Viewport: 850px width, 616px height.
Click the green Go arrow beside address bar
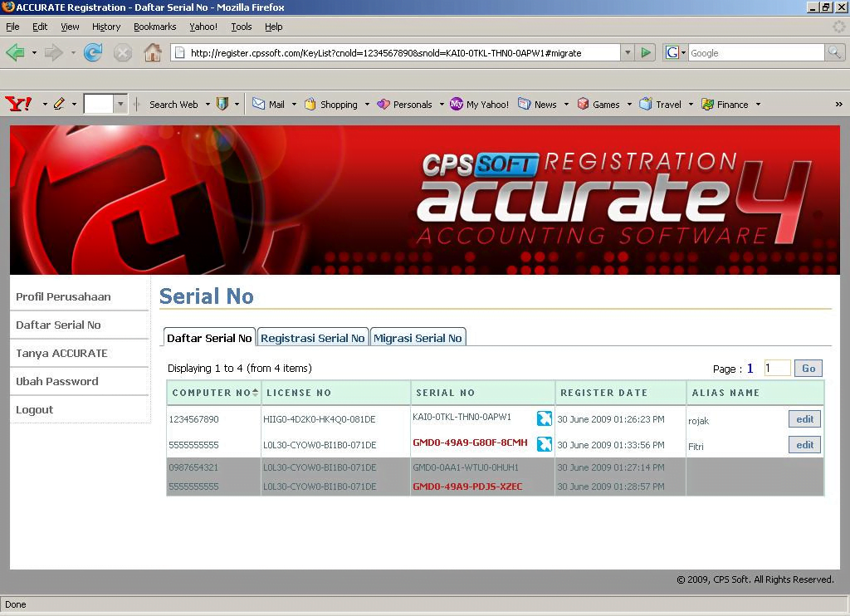point(646,52)
